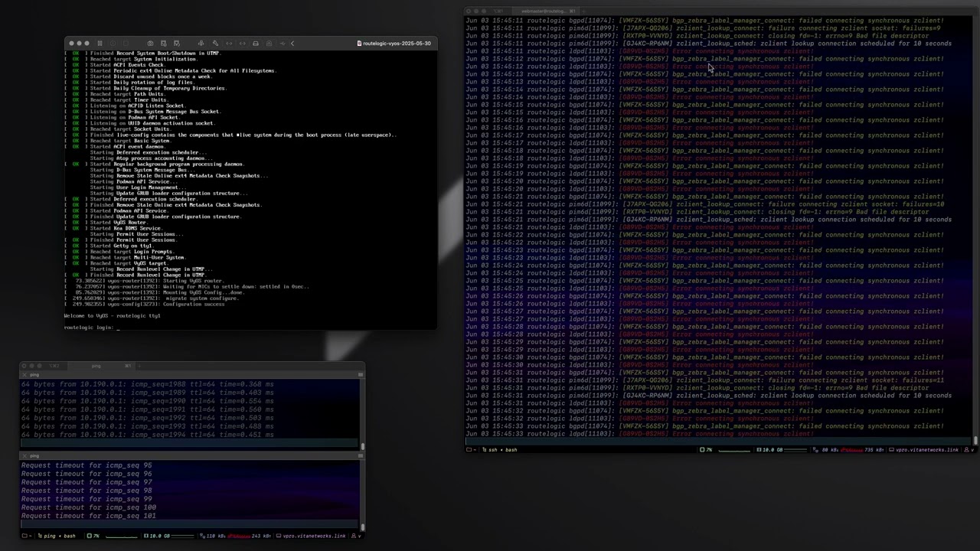Pause the VM using the toolbar pause icon
980x551 pixels.
tap(100, 44)
